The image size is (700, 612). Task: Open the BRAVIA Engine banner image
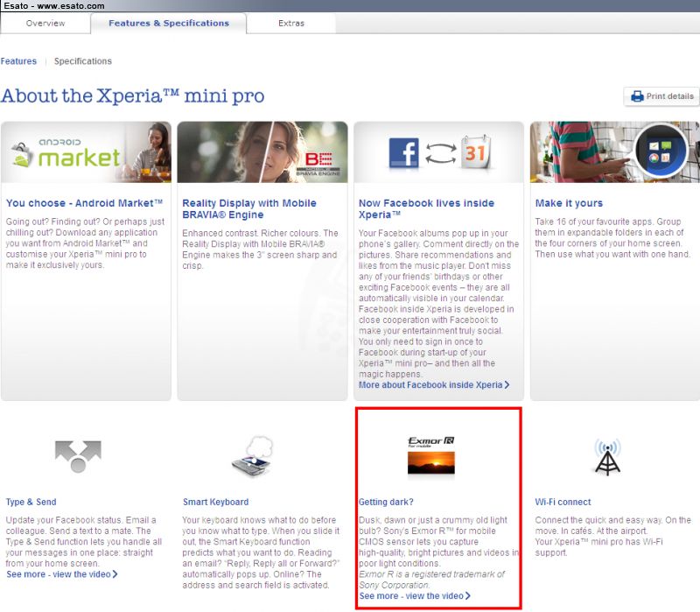(x=262, y=151)
